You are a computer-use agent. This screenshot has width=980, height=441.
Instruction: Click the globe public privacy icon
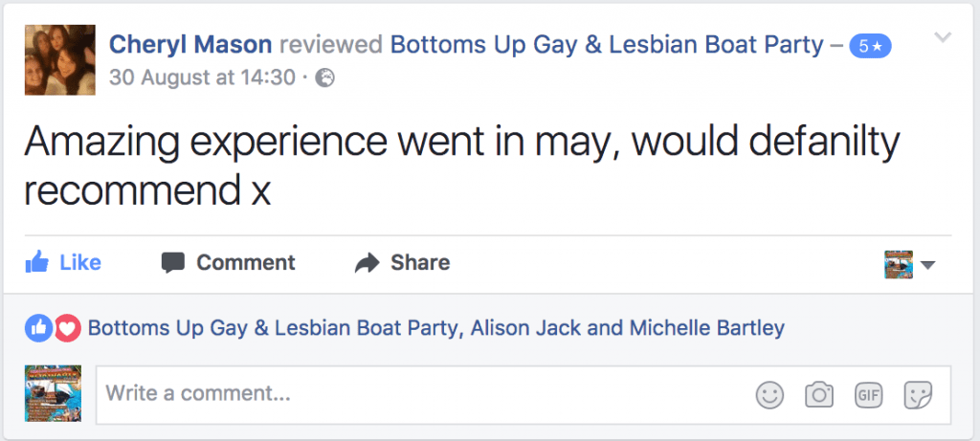coord(325,77)
